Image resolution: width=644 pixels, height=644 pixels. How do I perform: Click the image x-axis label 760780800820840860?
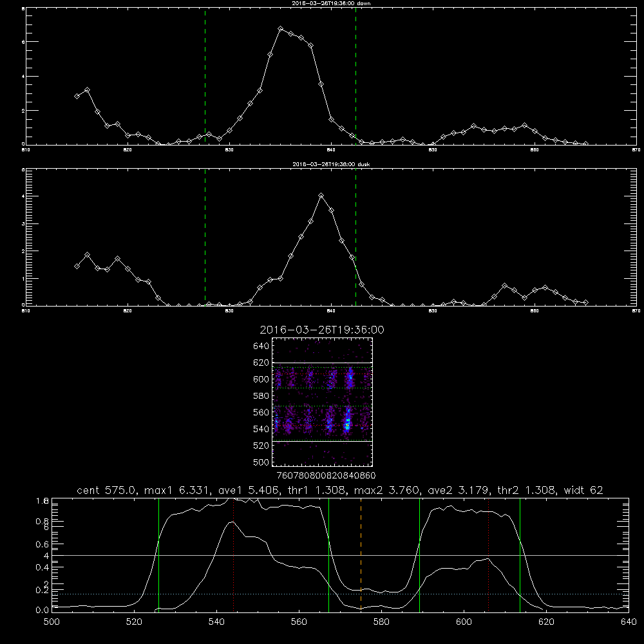326,475
